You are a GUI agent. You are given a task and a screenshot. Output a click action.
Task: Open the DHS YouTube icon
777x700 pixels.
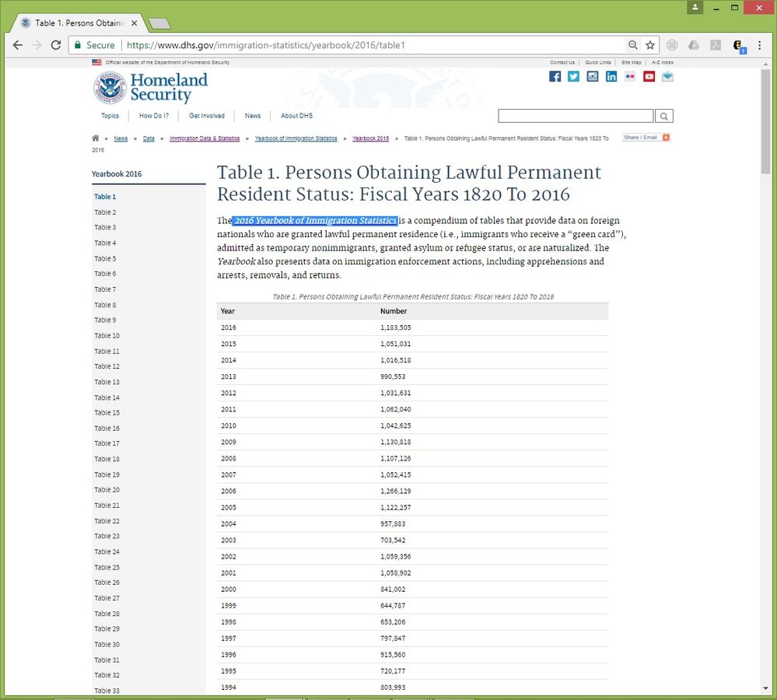click(649, 76)
